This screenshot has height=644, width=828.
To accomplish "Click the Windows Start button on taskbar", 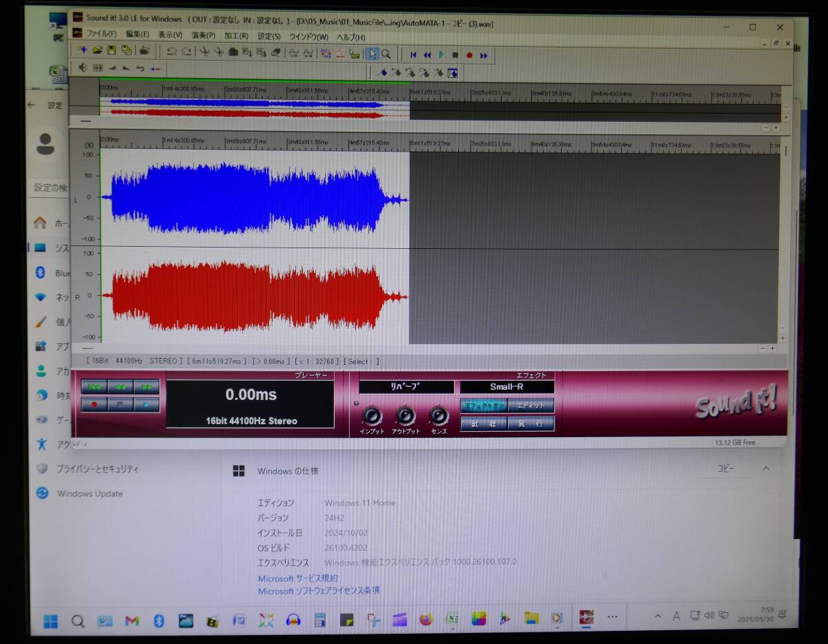I will tap(51, 621).
